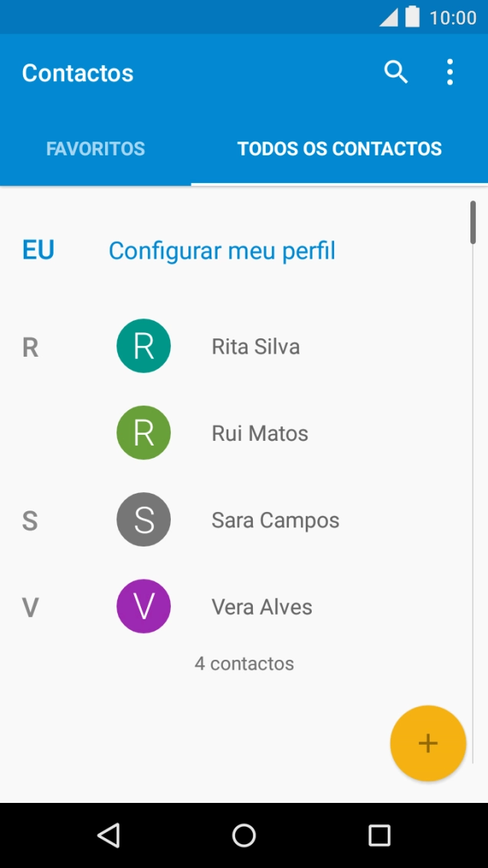488x868 pixels.
Task: Open Configurar meu perfil
Action: point(221,250)
